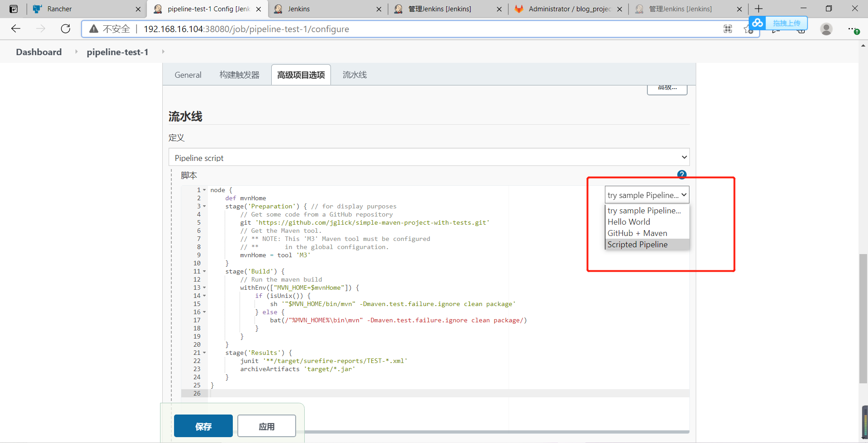Collapse the Build stage on line 11
The image size is (868, 443).
pyautogui.click(x=204, y=271)
